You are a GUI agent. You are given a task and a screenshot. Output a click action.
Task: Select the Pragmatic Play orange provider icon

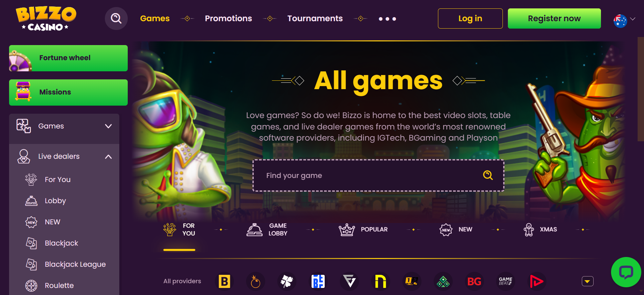tap(255, 281)
